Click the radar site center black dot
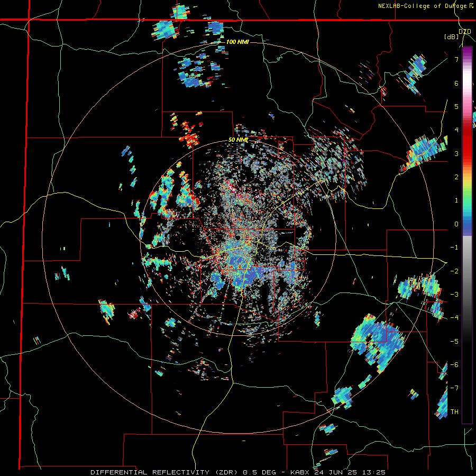476x476 pixels. (237, 237)
